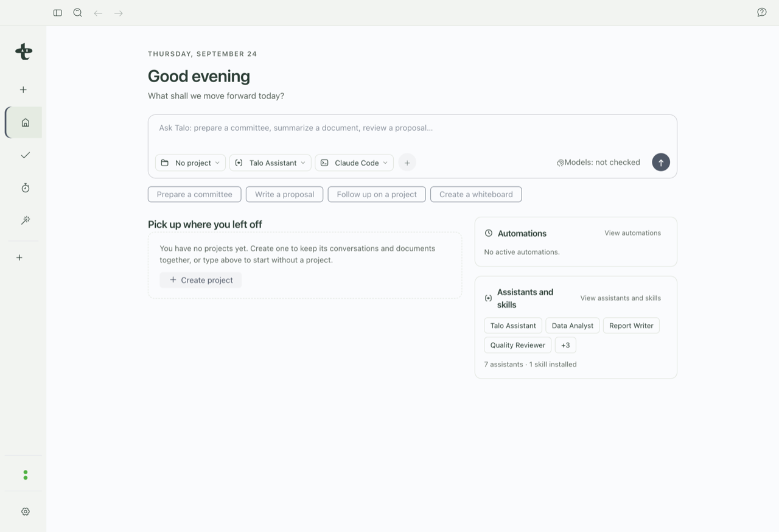This screenshot has height=532, width=779.
Task: Go back with left arrow
Action: point(98,13)
